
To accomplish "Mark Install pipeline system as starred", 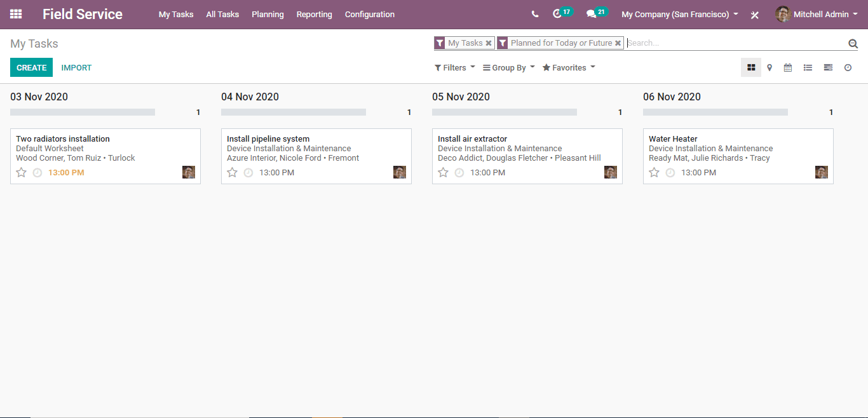I will [233, 172].
